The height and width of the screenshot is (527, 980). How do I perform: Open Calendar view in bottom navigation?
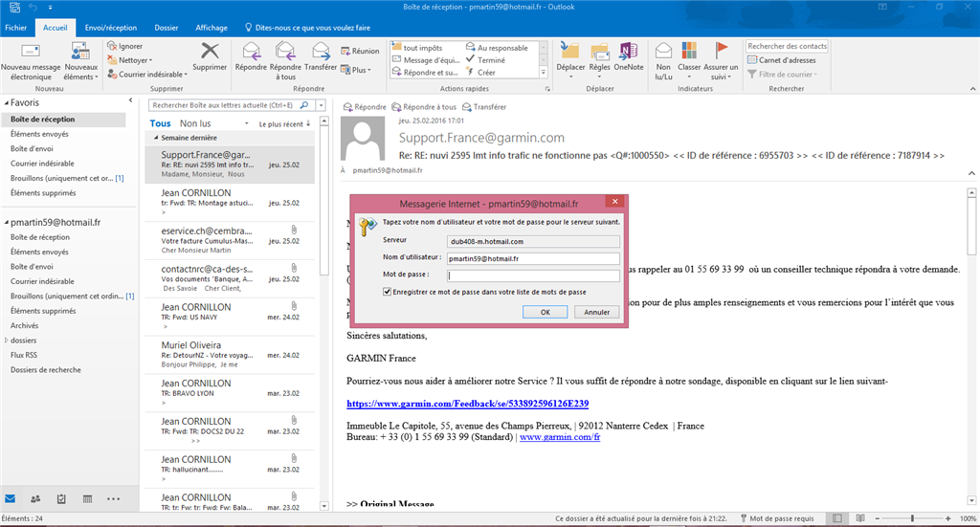point(87,499)
